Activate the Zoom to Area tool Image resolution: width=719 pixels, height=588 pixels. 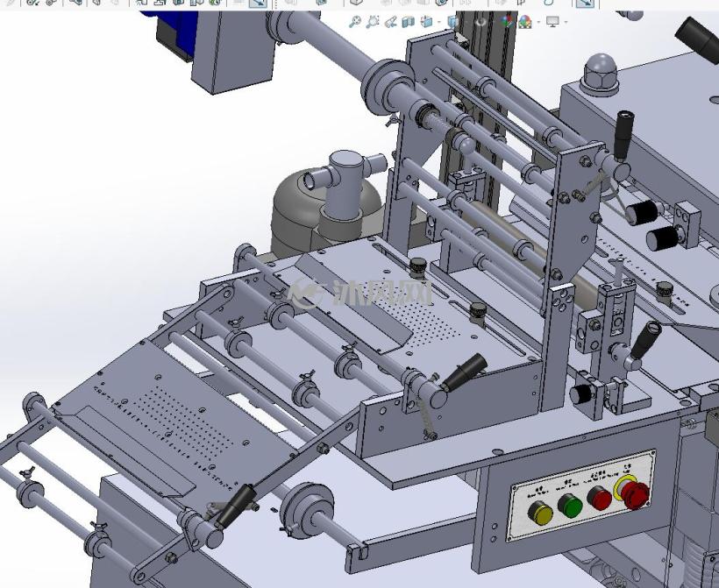[373, 22]
